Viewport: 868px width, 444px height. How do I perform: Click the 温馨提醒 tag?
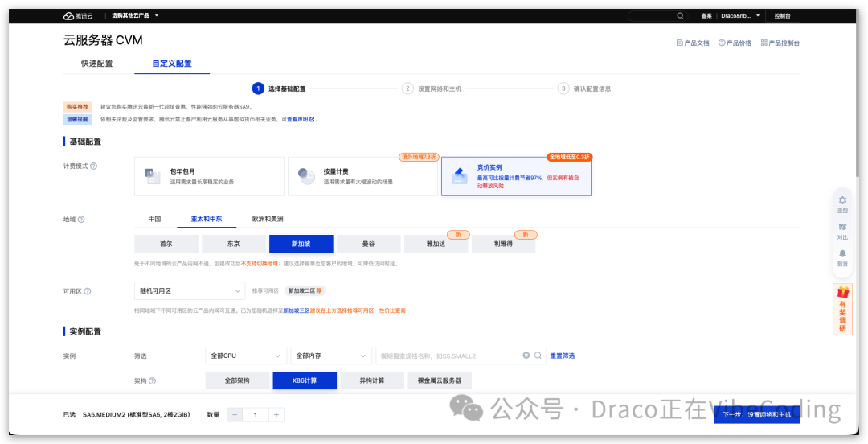[x=77, y=119]
